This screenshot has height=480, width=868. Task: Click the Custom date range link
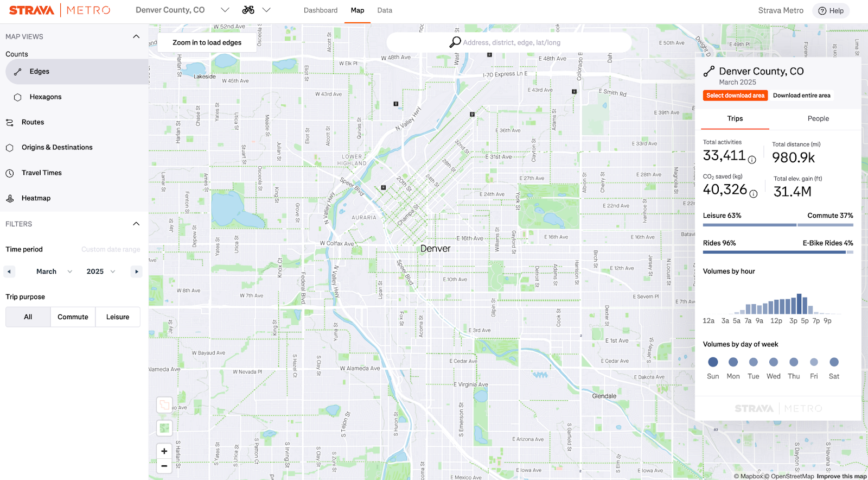[x=111, y=249]
